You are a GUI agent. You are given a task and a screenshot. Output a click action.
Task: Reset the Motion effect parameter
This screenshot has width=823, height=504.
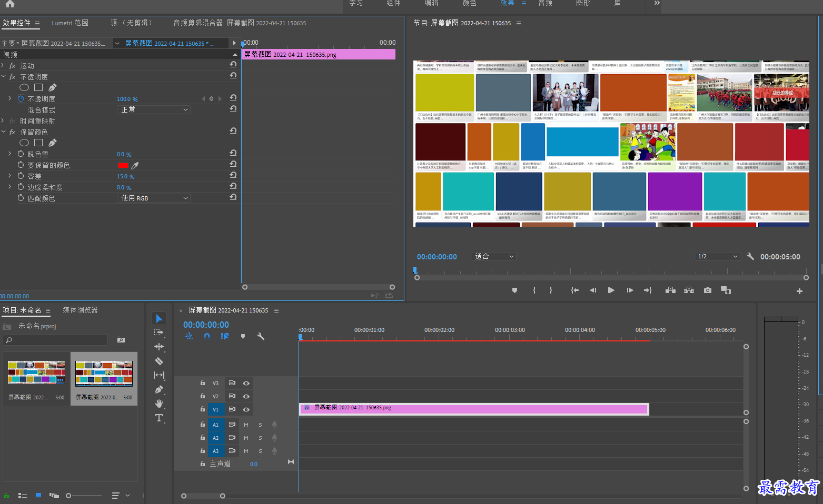pos(233,64)
